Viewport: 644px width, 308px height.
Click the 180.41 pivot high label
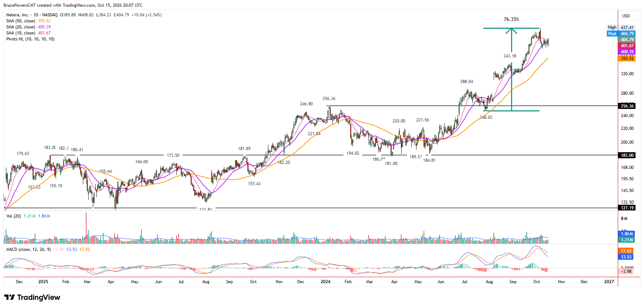click(x=77, y=150)
